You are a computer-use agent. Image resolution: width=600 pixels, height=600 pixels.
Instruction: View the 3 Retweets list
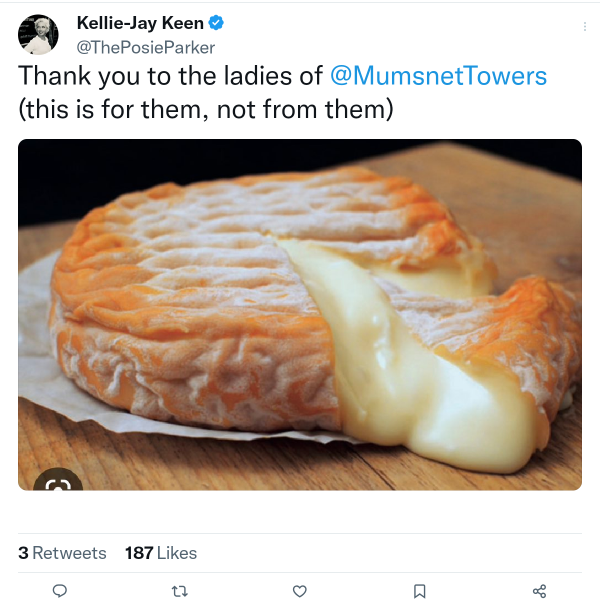[62, 553]
